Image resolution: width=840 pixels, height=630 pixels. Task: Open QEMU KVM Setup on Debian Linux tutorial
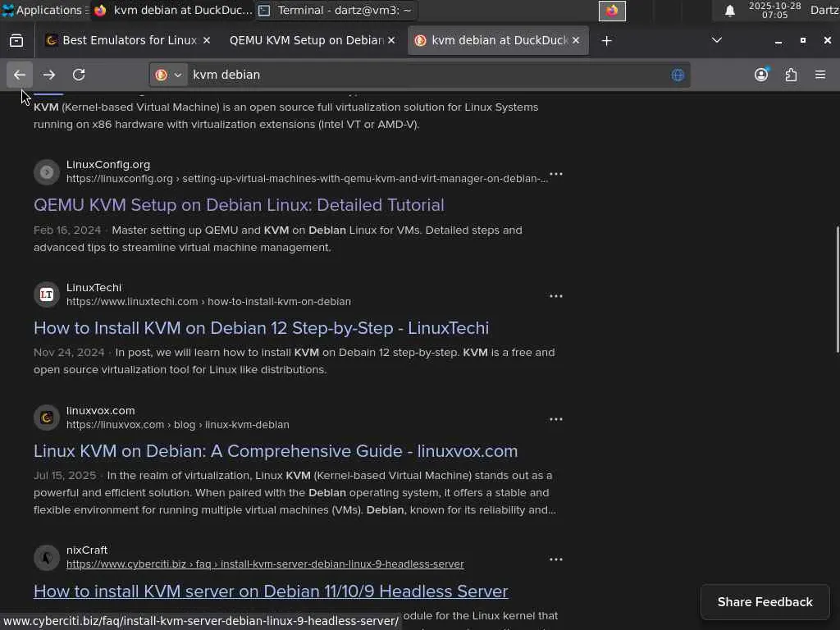tap(239, 205)
